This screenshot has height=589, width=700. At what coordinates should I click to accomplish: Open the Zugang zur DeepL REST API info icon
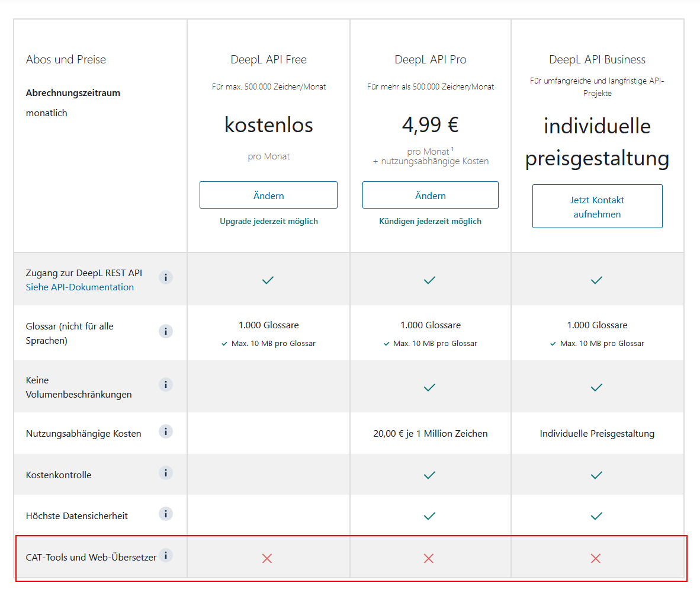pyautogui.click(x=166, y=277)
